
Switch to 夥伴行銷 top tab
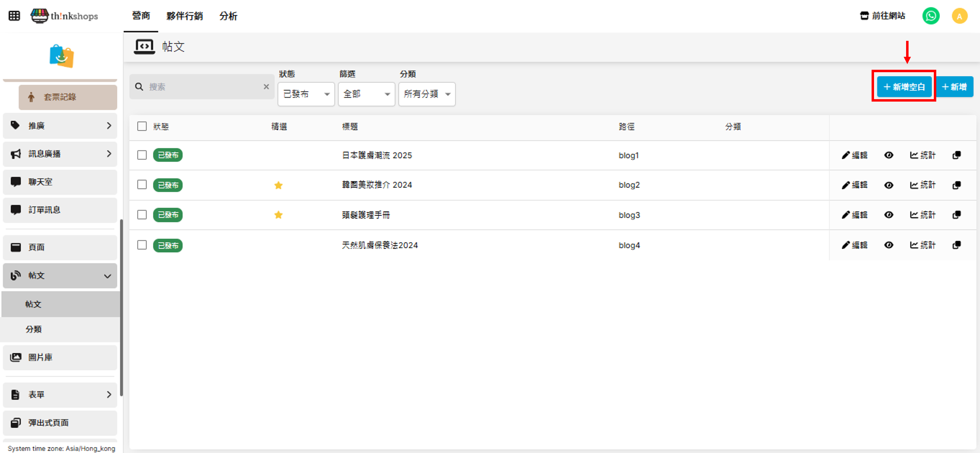184,16
